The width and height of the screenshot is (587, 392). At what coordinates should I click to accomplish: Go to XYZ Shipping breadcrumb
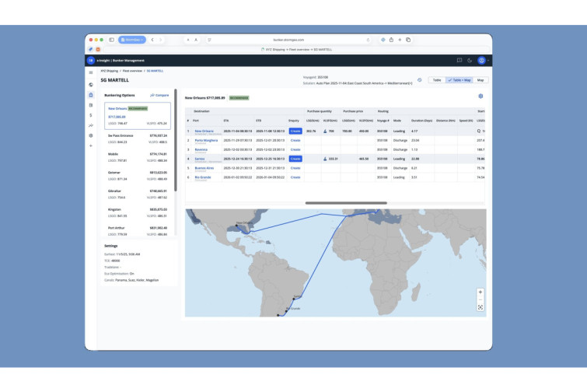(x=110, y=71)
